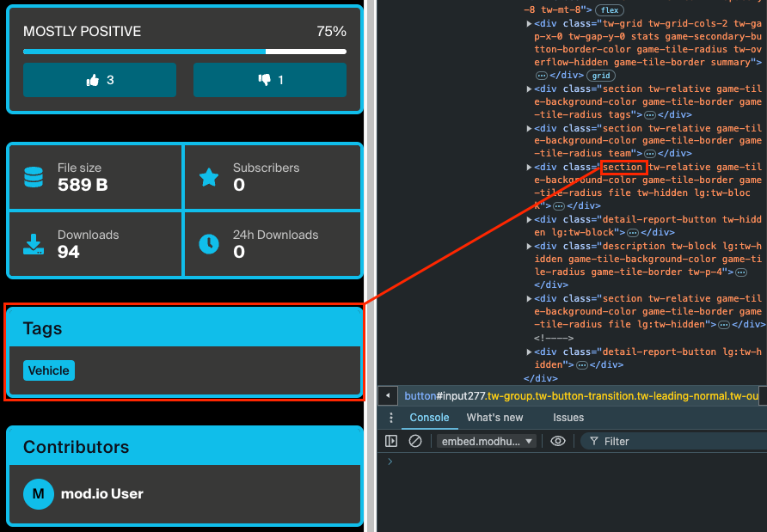Expand the last detail-report-button div
Viewport: 767px width, 532px height.
pyautogui.click(x=529, y=352)
